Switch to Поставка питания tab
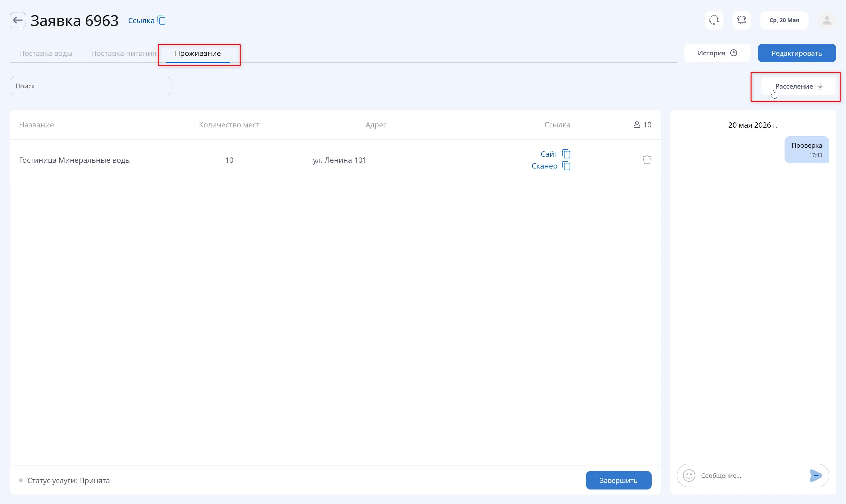Viewport: 846px width, 504px height. pyautogui.click(x=124, y=53)
